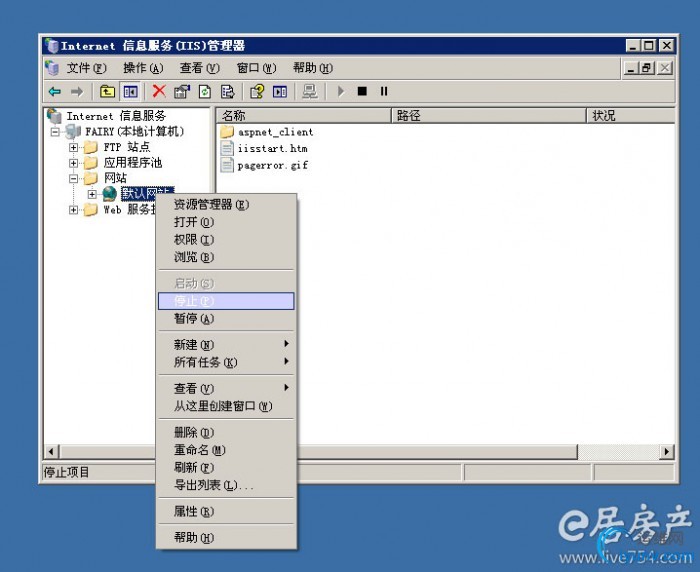Click the iisstart.htm file icon
The width and height of the screenshot is (700, 572).
tap(227, 148)
